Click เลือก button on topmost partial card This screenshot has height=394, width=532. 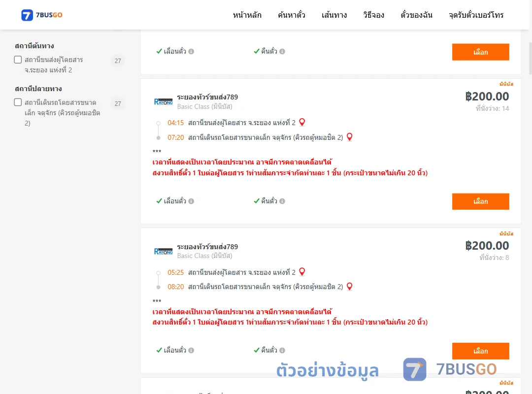pyautogui.click(x=480, y=52)
